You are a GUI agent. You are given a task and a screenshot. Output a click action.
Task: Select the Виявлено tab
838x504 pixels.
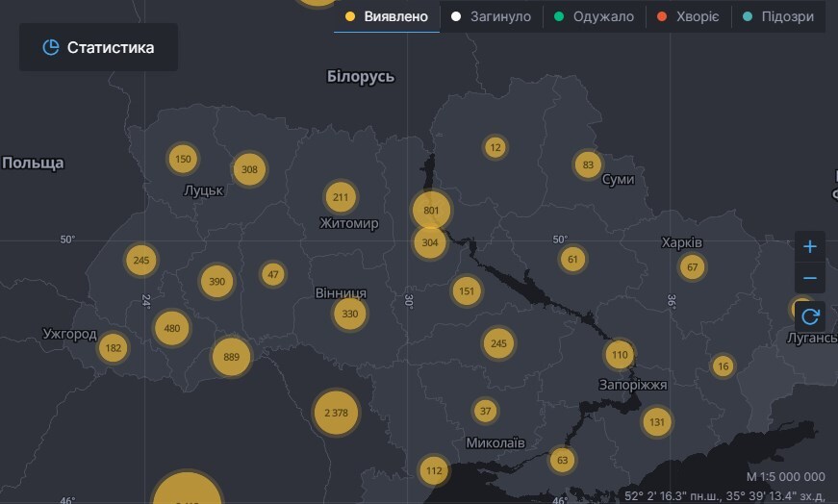[387, 16]
